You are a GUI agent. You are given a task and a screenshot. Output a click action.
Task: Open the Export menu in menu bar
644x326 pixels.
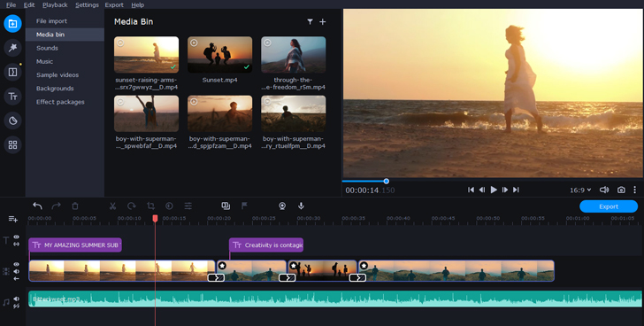(114, 5)
